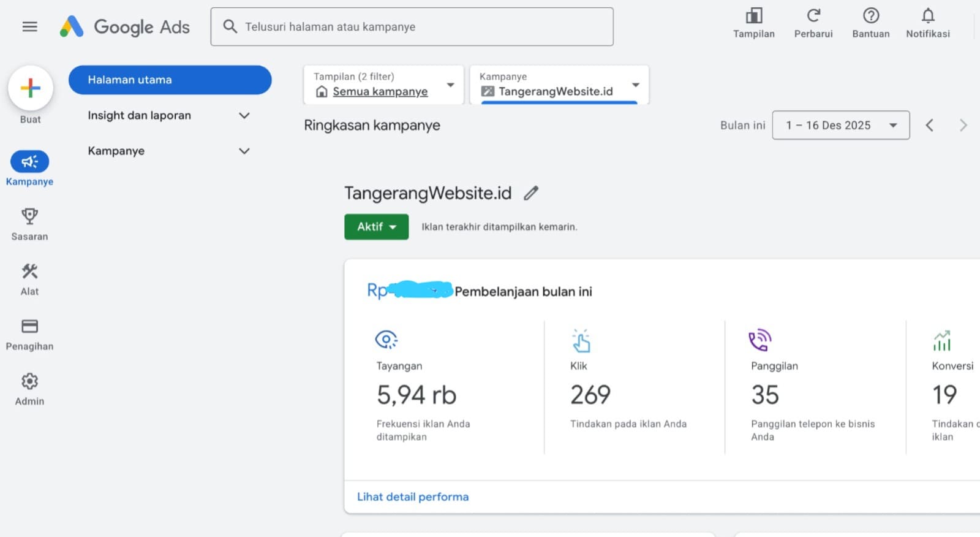Open the Kampanye TangerangWebsite.id selector

559,85
